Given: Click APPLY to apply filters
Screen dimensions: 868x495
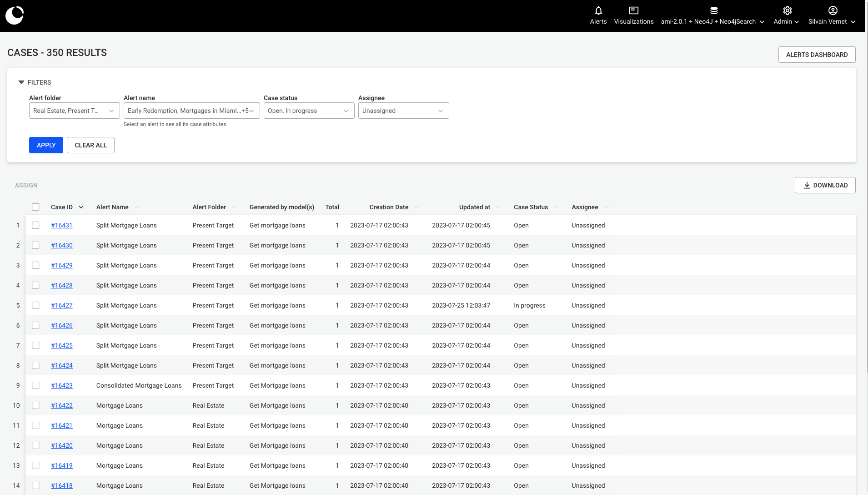Looking at the screenshot, I should (x=46, y=145).
